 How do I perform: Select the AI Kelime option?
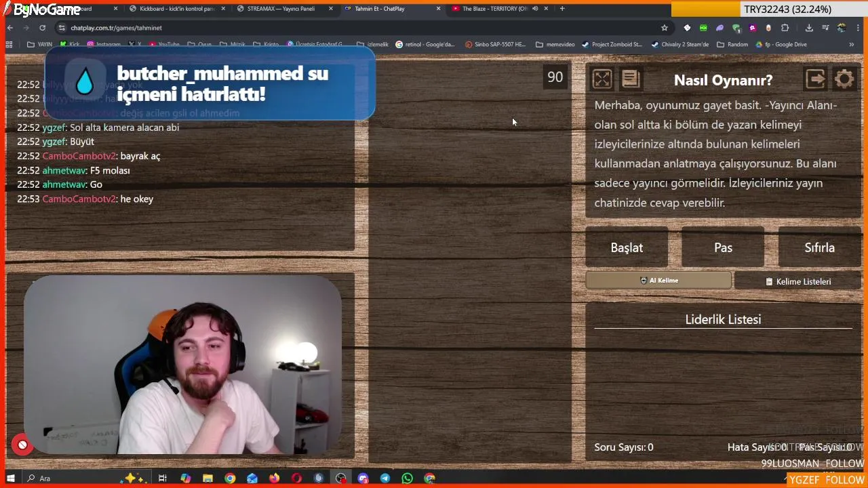[658, 281]
